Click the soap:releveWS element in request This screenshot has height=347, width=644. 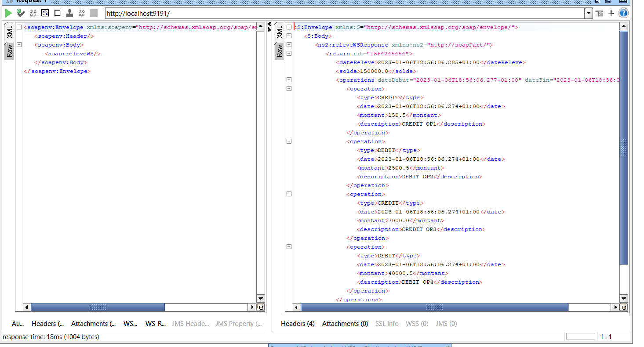click(x=73, y=54)
